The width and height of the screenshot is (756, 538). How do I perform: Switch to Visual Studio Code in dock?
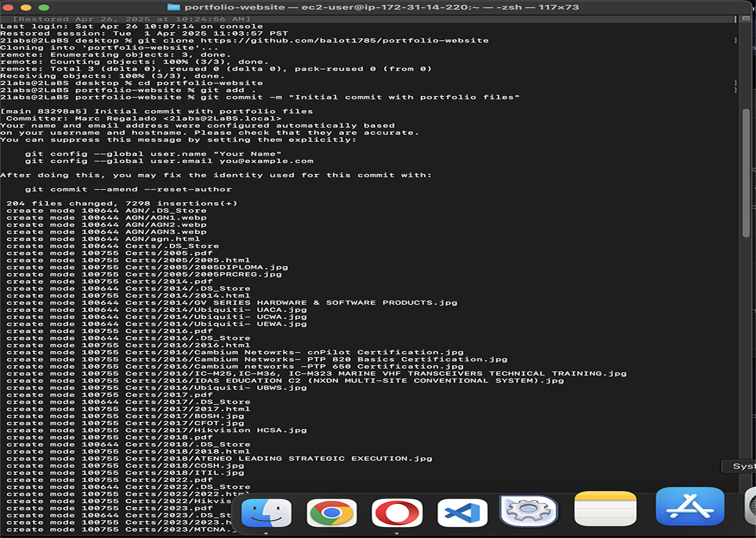point(462,513)
